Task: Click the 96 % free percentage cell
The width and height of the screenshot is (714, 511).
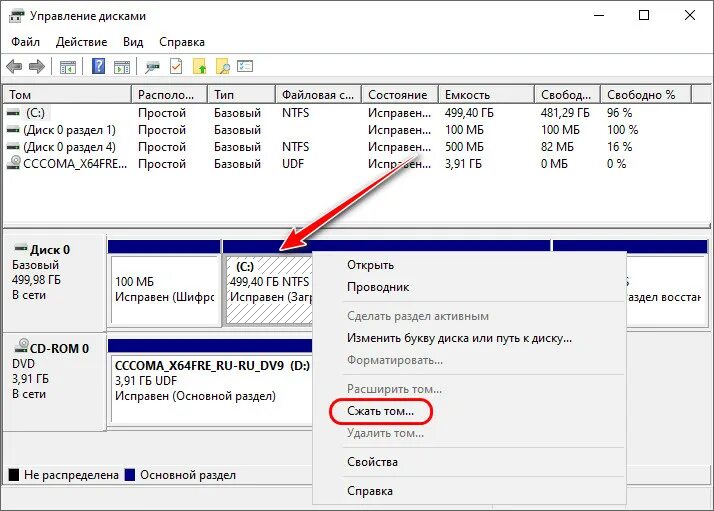Action: point(619,112)
